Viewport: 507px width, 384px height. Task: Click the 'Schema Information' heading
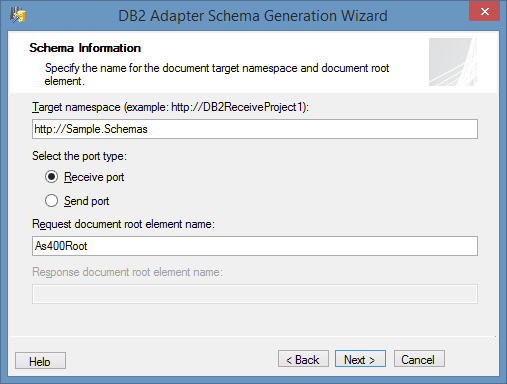coord(85,48)
